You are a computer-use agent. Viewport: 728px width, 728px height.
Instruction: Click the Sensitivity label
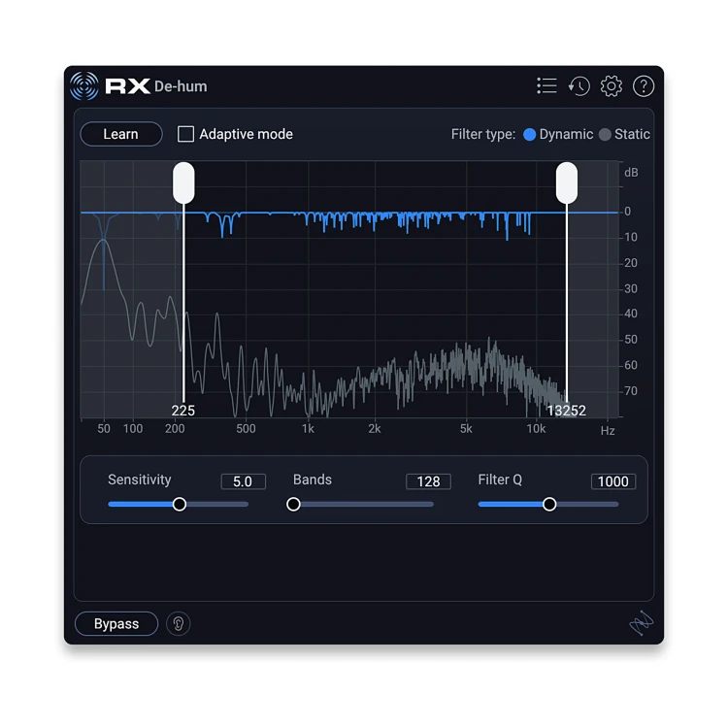click(139, 480)
